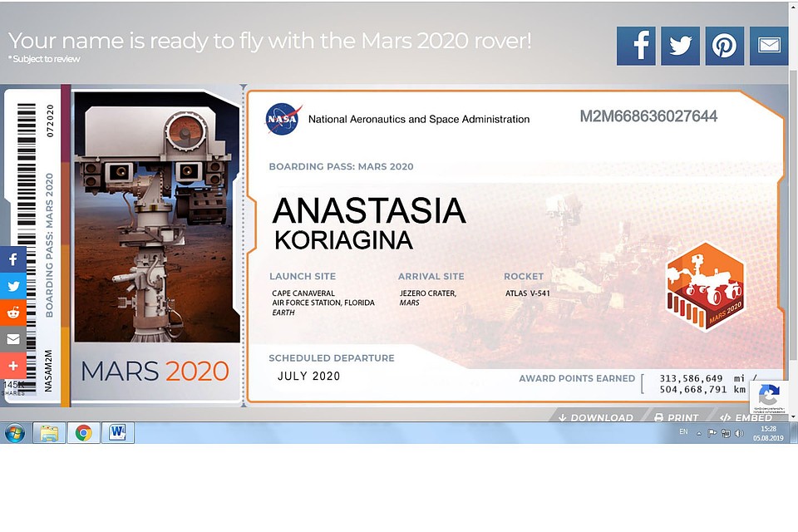Pin the boarding pass with the Pinterest icon
The height and width of the screenshot is (532, 798).
point(725,46)
